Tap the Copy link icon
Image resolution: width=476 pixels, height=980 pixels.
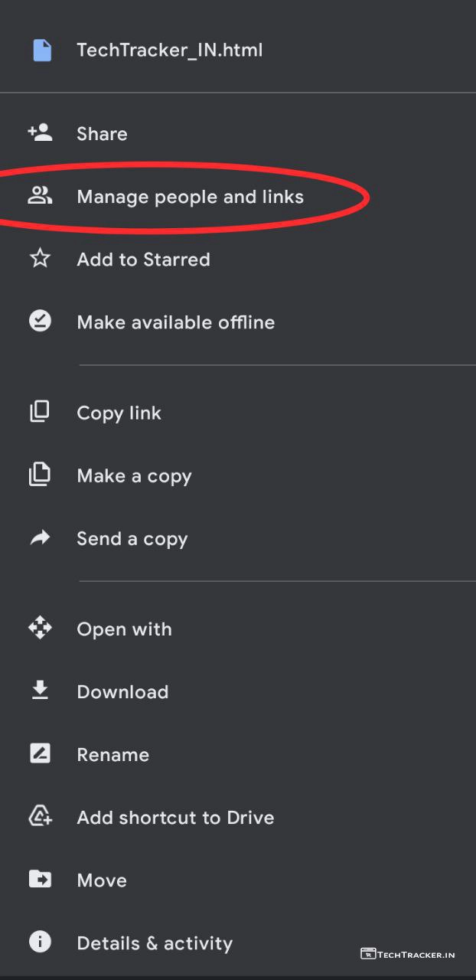pyautogui.click(x=40, y=413)
